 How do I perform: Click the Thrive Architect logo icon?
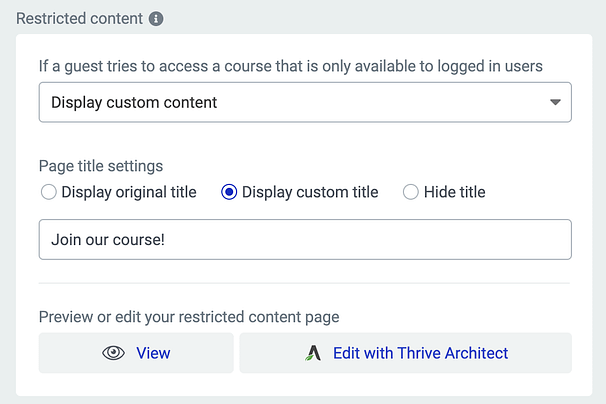313,353
